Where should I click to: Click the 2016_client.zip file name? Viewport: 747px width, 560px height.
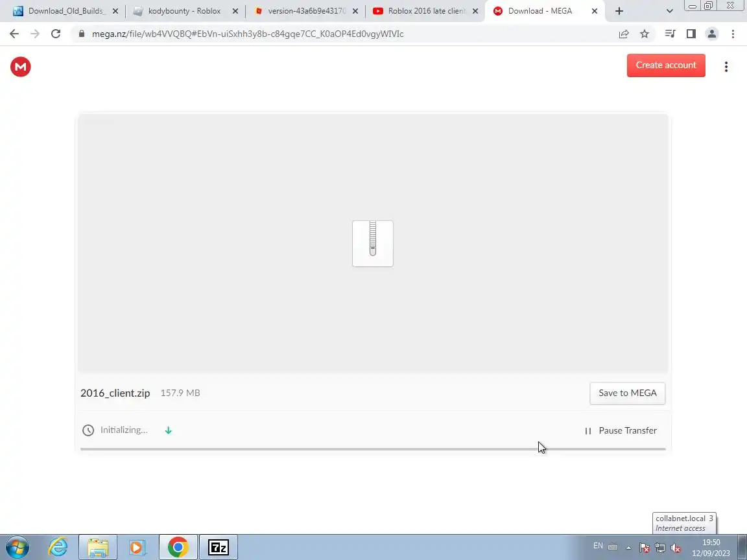(115, 393)
